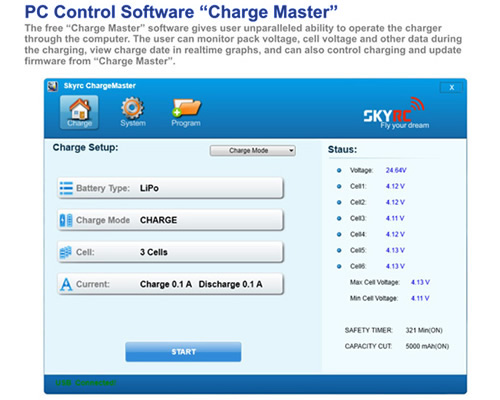500x400 pixels.
Task: Click the Cell stack icon
Action: pyautogui.click(x=66, y=252)
